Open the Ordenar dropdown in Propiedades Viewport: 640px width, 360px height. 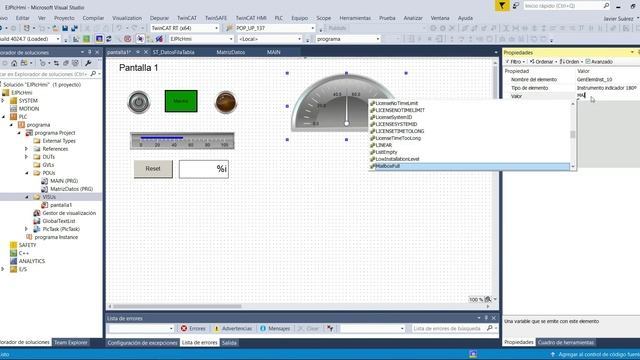[543, 62]
